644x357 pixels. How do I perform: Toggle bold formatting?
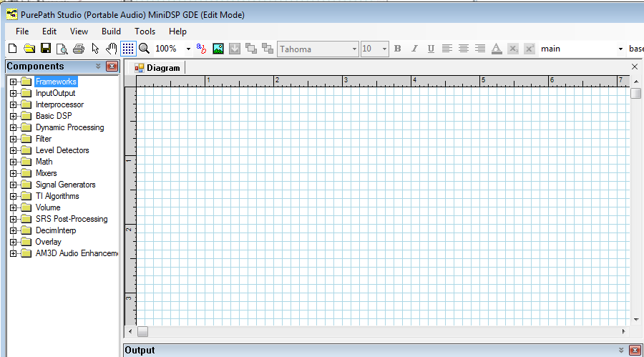tap(398, 49)
